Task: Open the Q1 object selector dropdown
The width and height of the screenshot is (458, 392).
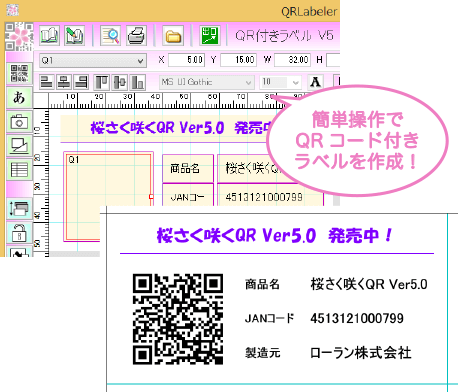Action: (x=93, y=60)
